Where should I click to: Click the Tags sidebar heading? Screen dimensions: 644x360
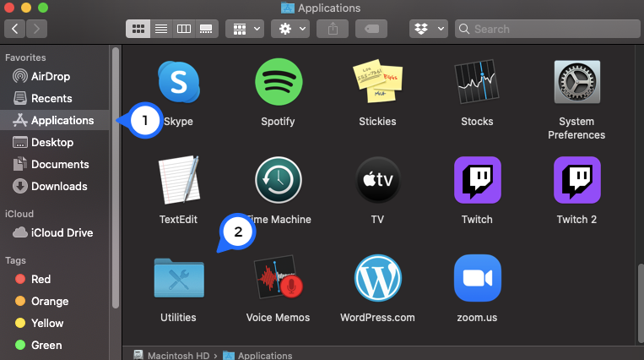click(15, 260)
